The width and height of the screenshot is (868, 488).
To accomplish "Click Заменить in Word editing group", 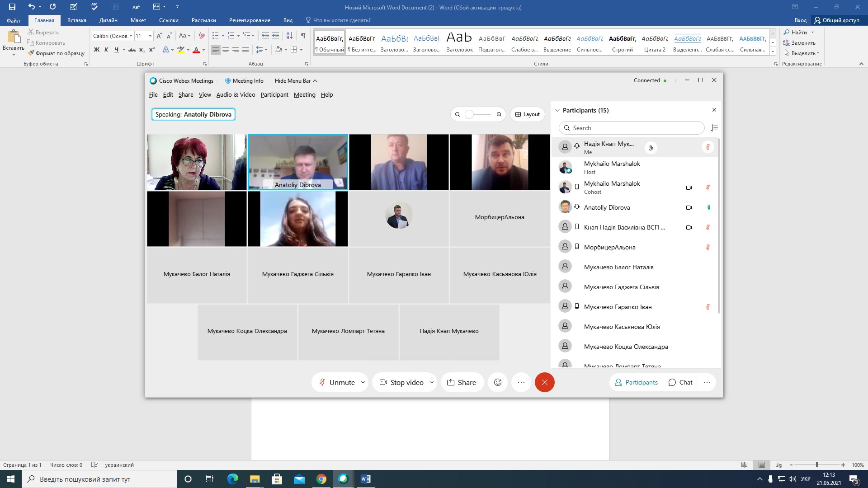I will click(799, 42).
